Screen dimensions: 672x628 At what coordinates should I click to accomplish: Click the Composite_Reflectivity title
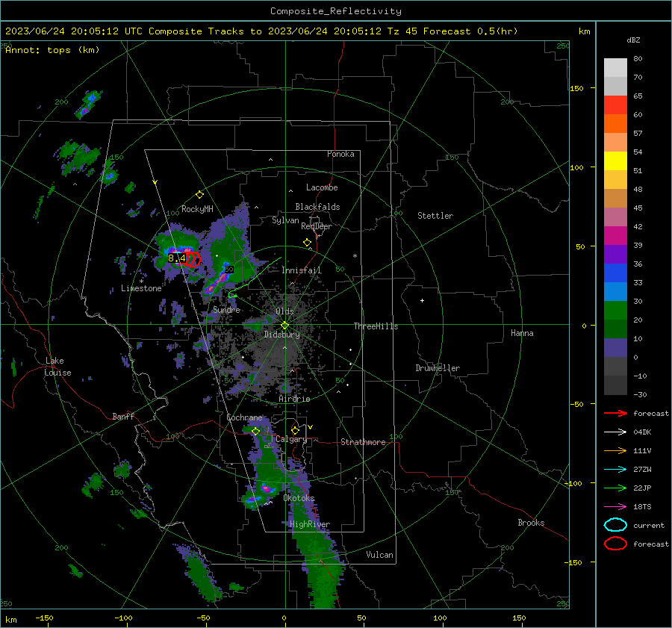pyautogui.click(x=336, y=11)
